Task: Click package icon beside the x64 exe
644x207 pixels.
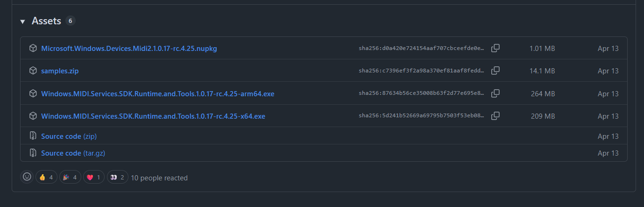Action: 33,116
